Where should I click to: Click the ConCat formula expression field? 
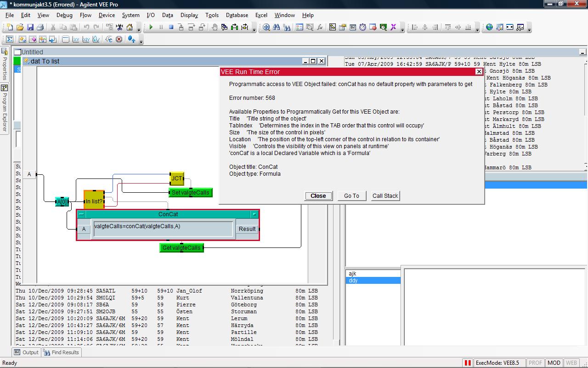click(x=163, y=229)
